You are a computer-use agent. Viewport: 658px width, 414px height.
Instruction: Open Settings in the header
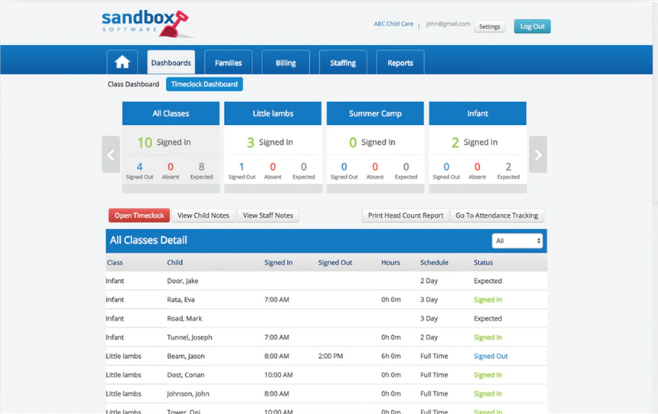pos(489,27)
